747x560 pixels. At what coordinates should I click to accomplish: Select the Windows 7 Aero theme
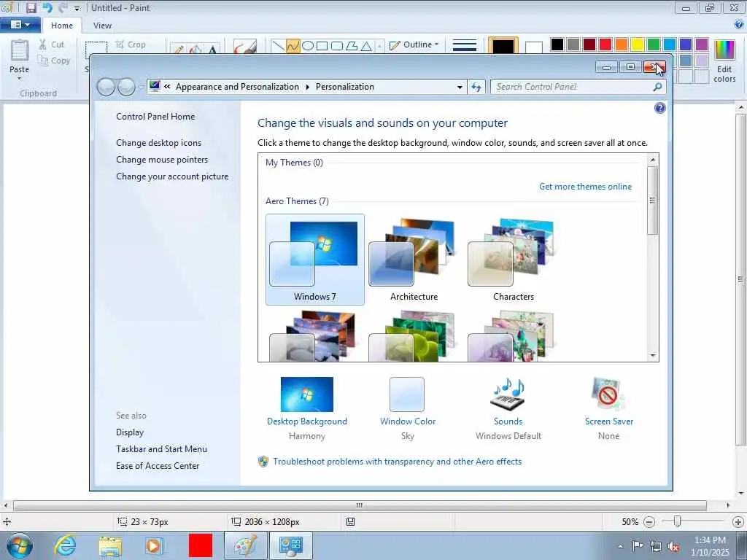[315, 260]
